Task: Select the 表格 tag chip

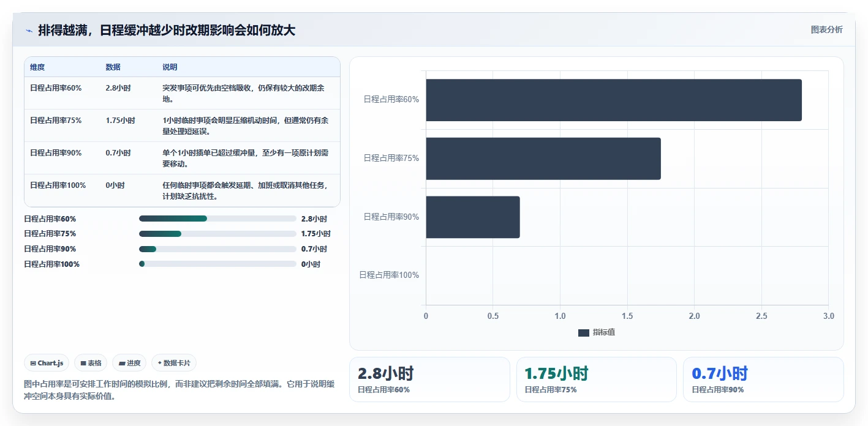Action: [x=91, y=363]
